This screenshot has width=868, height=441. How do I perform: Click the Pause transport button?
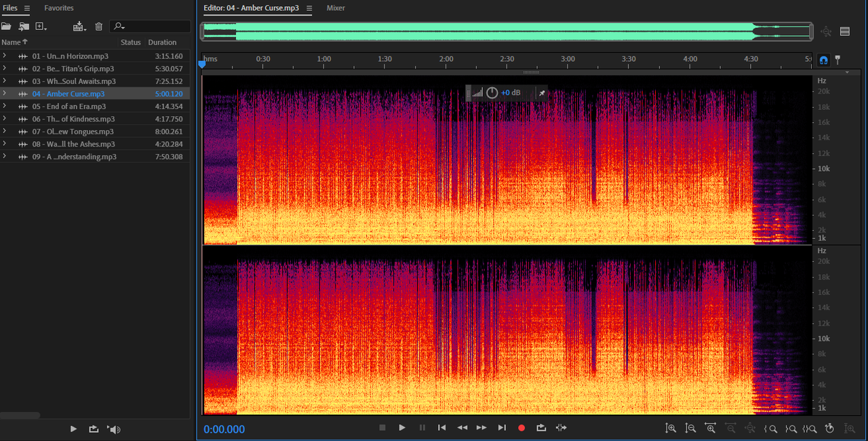[x=422, y=427]
